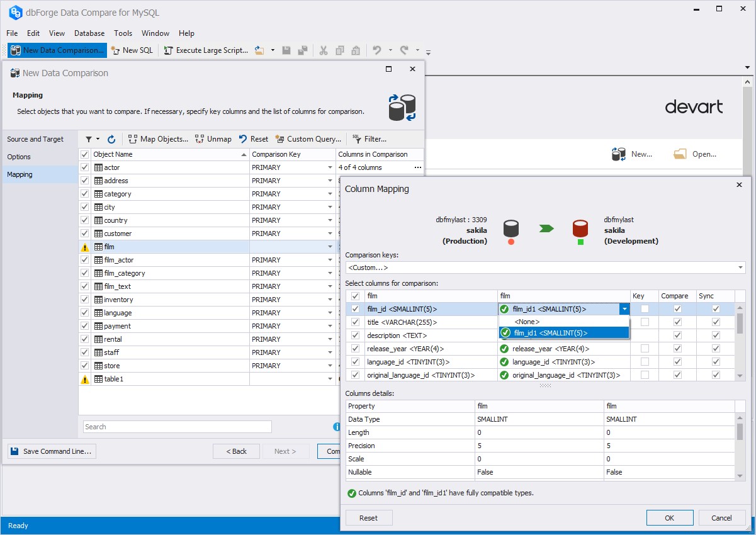Uncheck the actor table checkbox

point(85,167)
